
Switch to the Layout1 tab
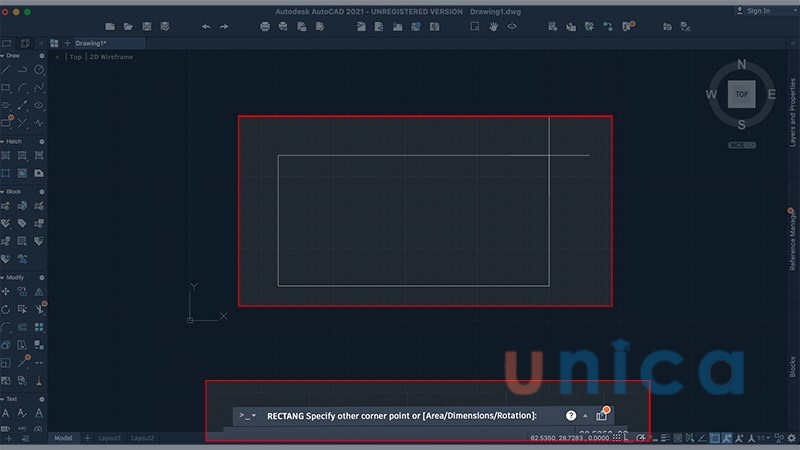(x=109, y=438)
